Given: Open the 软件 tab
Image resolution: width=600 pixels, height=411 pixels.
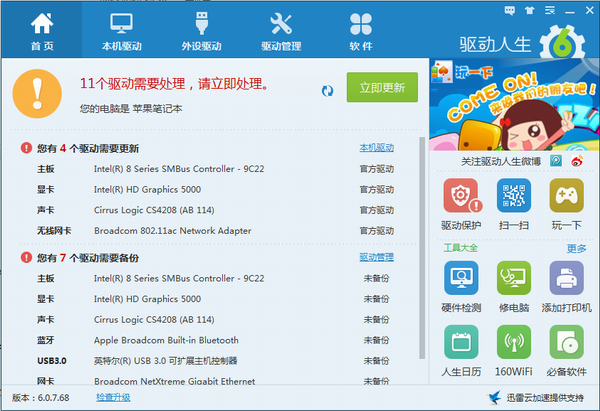Looking at the screenshot, I should (x=361, y=31).
